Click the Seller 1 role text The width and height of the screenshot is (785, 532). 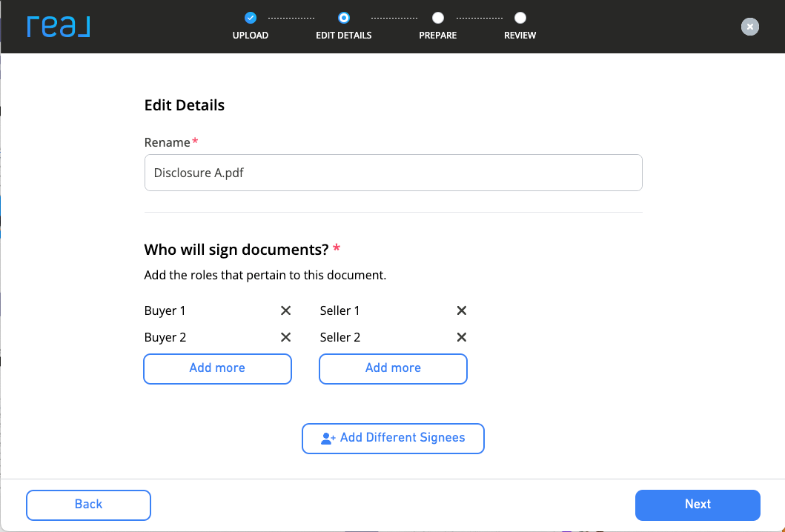340,310
